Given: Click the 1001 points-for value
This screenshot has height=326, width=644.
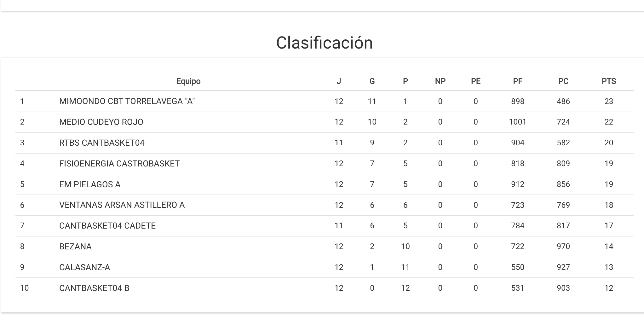Looking at the screenshot, I should [517, 122].
